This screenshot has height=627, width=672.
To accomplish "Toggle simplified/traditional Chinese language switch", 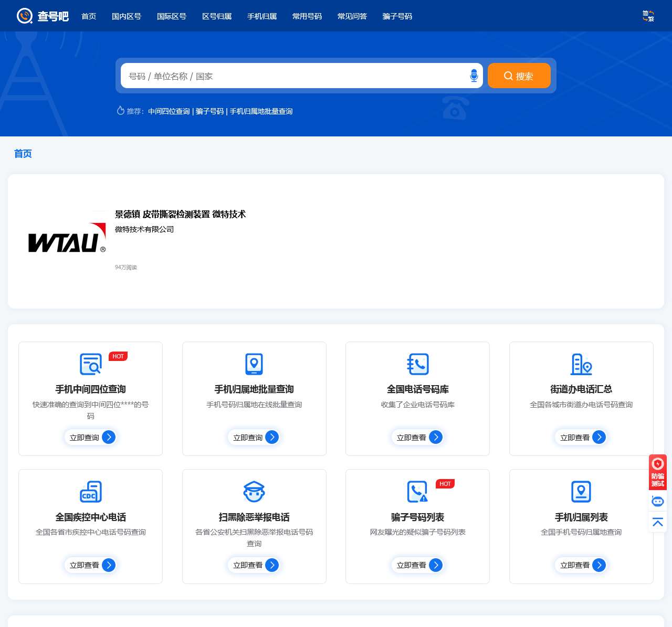I will click(648, 16).
